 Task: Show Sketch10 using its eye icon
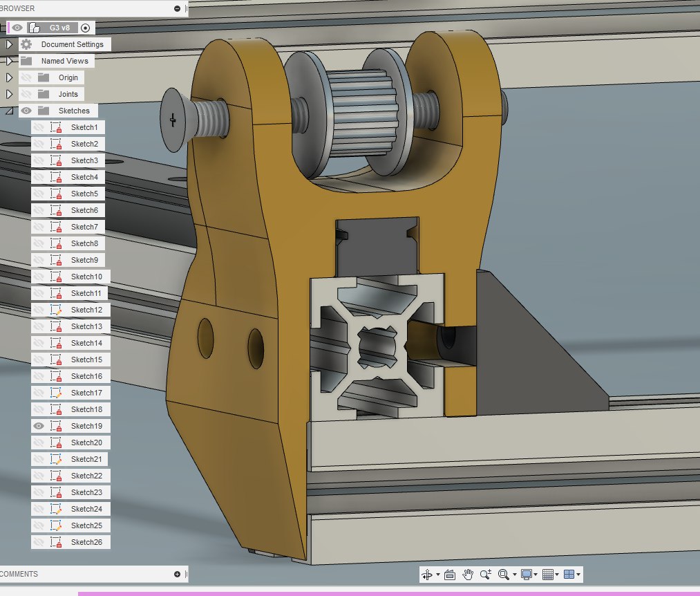(x=39, y=277)
